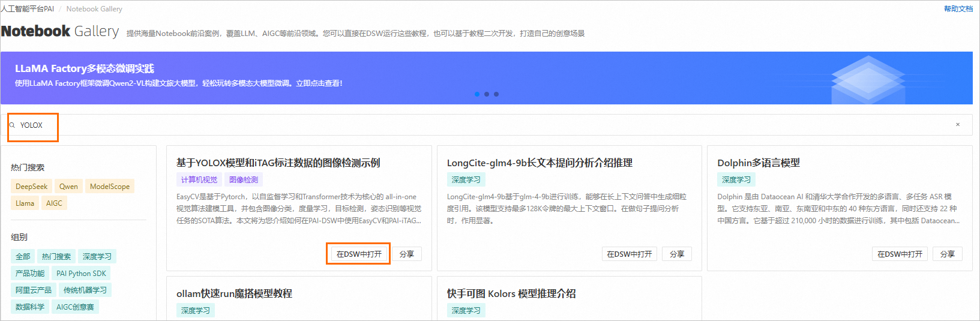Filter by the 阿里云产品 group tag
The image size is (980, 321).
(x=34, y=290)
